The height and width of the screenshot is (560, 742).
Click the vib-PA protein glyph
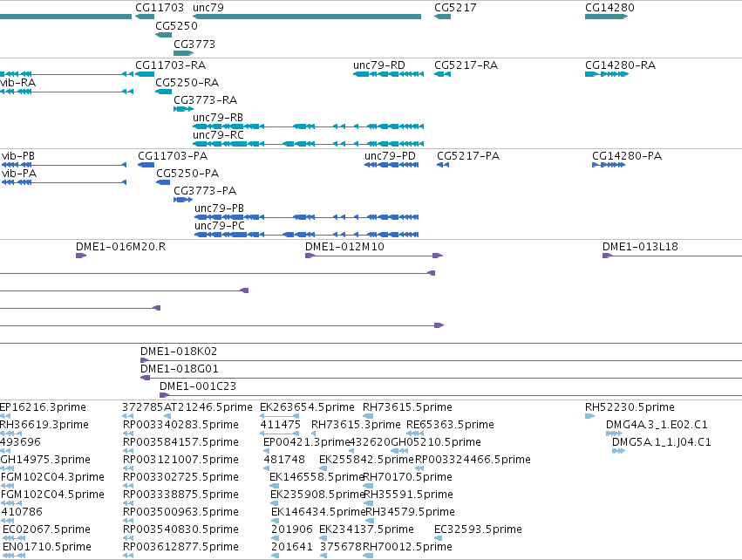pyautogui.click(x=64, y=182)
